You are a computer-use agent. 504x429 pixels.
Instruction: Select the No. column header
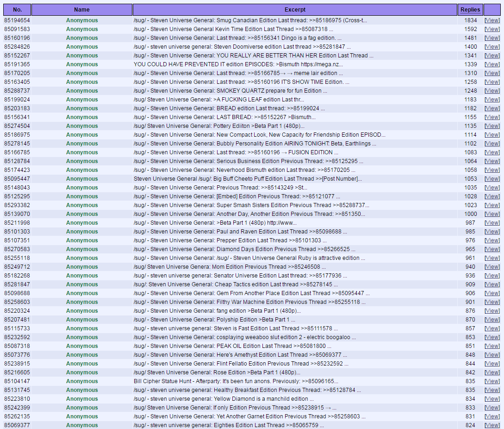(18, 10)
